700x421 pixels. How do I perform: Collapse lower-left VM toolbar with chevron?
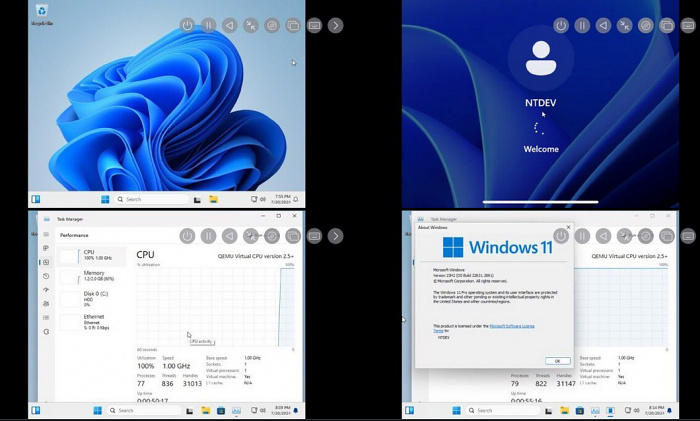pos(336,236)
